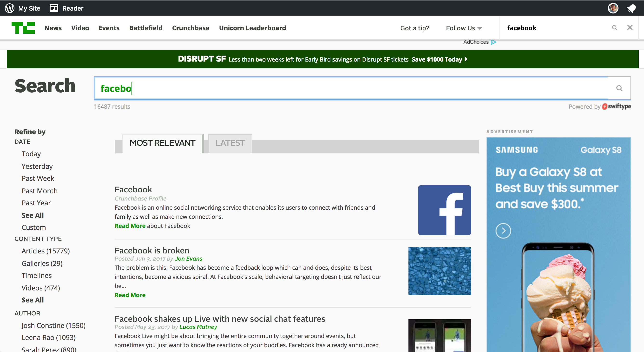Expand the Follow Us dropdown
The width and height of the screenshot is (644, 352).
[464, 28]
